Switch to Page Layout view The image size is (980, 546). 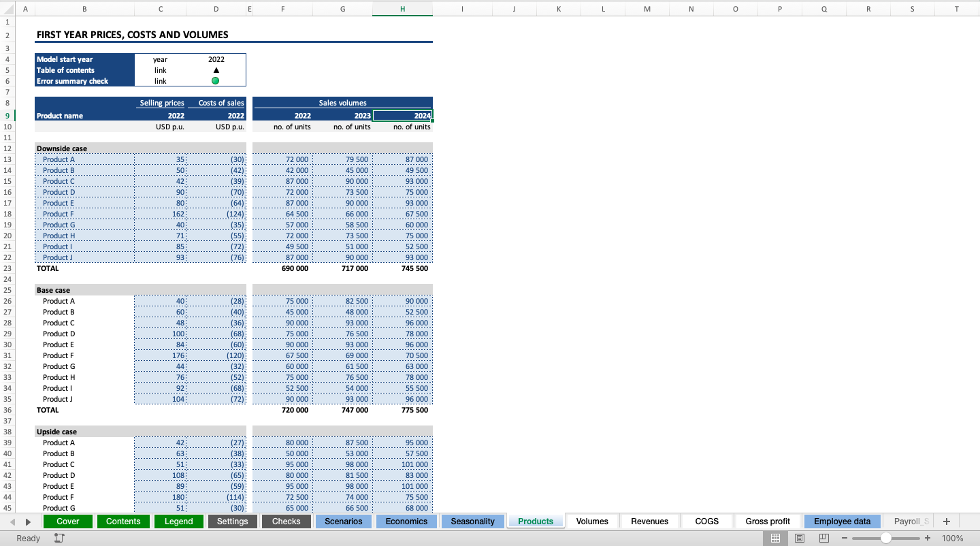pyautogui.click(x=800, y=538)
